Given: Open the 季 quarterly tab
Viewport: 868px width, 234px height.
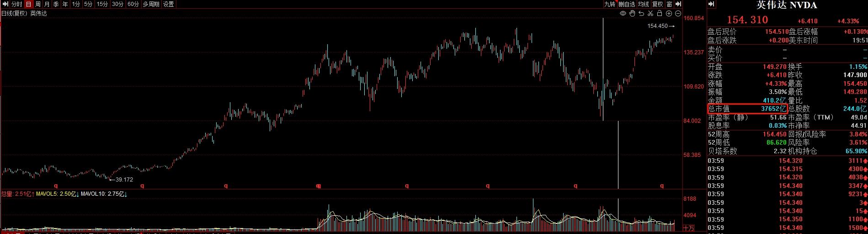Looking at the screenshot, I should (x=56, y=4).
